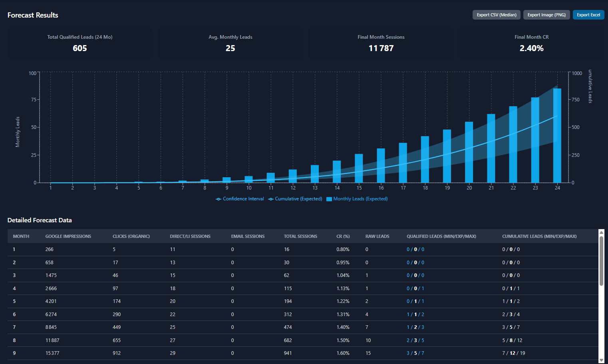The width and height of the screenshot is (608, 364).
Task: Click total sessions value 312
Action: point(288,315)
